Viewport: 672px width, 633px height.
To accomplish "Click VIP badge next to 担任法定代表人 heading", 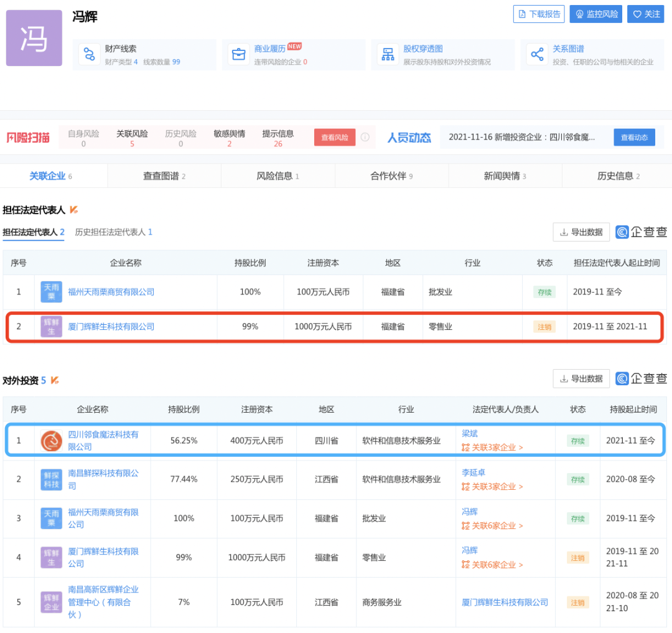I will (73, 210).
